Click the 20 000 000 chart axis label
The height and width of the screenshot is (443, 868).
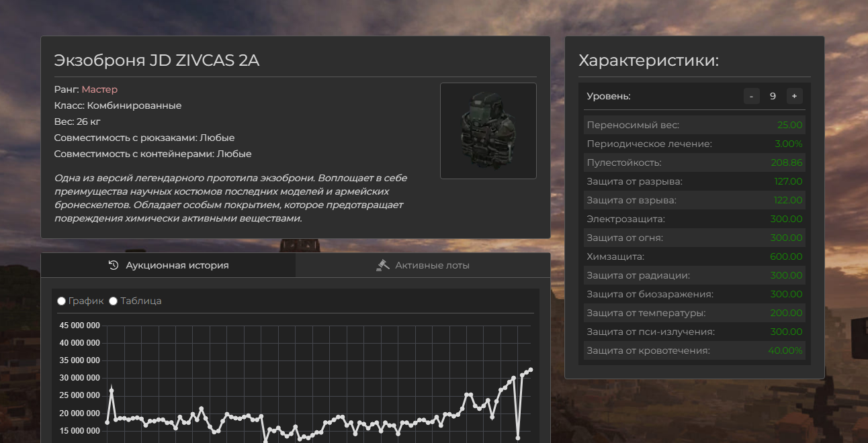(x=80, y=413)
